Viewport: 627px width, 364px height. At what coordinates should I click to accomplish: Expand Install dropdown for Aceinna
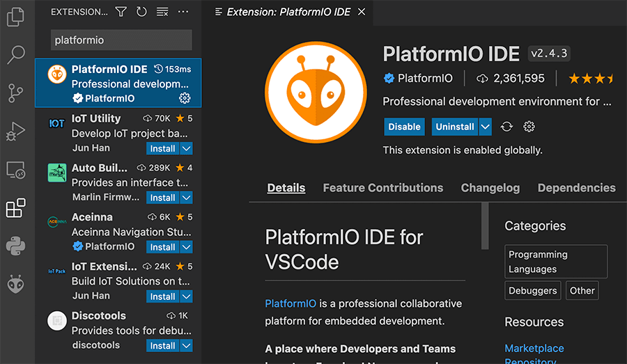click(x=186, y=247)
